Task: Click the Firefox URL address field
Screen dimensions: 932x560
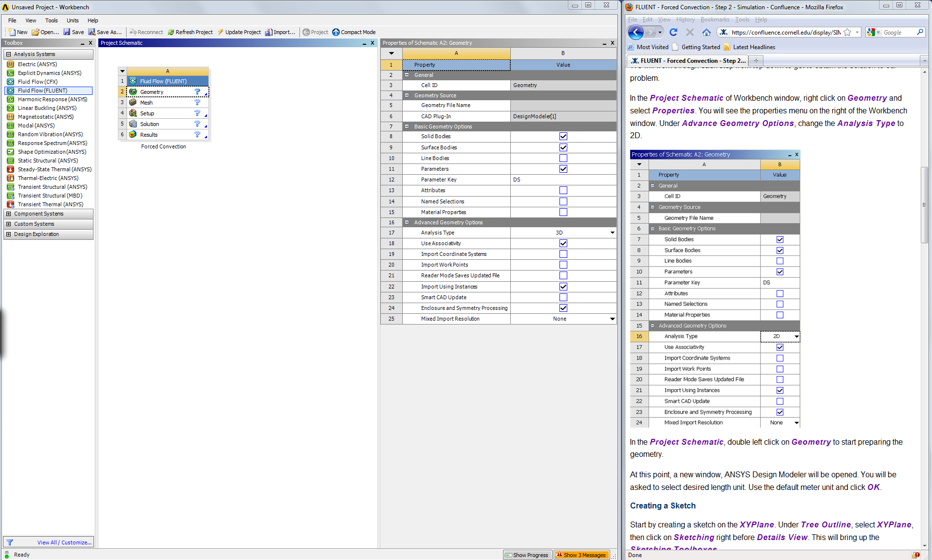Action: tap(786, 32)
